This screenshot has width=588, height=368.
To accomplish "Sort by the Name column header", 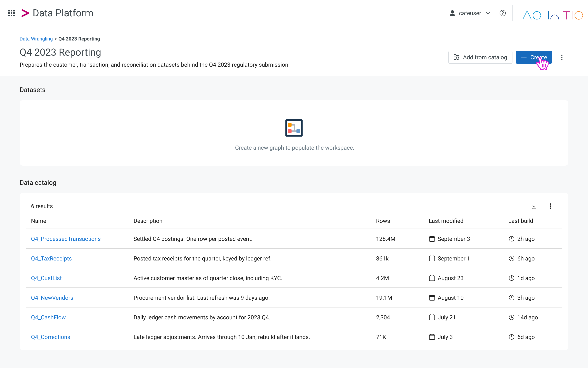I will 39,221.
